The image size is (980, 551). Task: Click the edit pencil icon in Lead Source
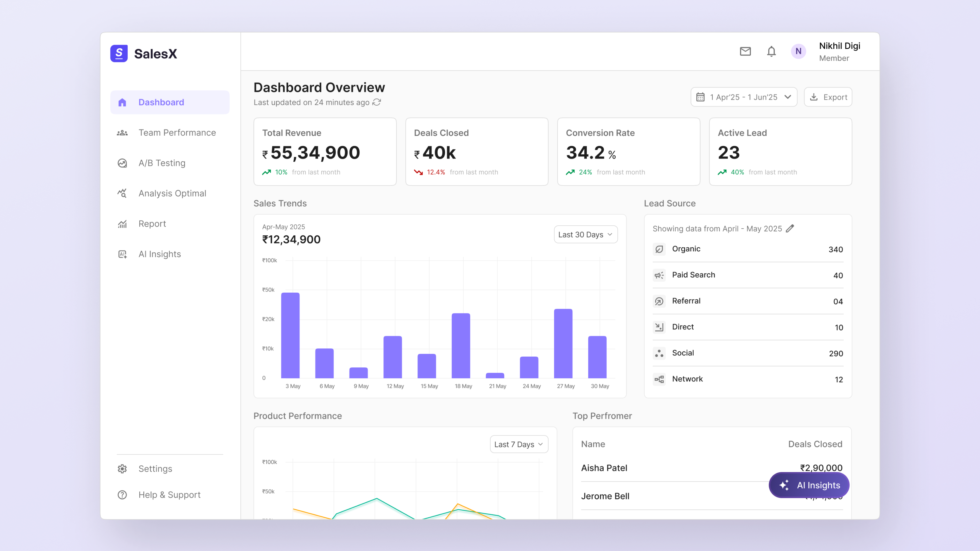click(790, 229)
